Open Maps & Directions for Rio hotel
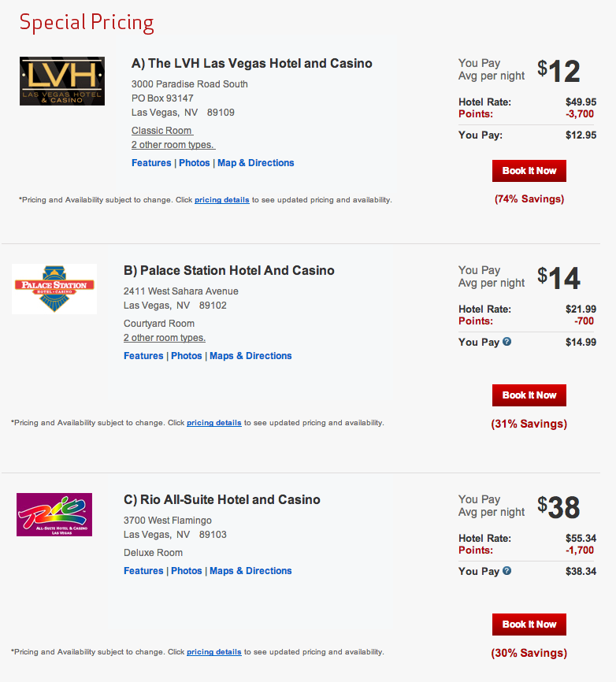Viewport: 616px width, 682px height. (x=250, y=571)
